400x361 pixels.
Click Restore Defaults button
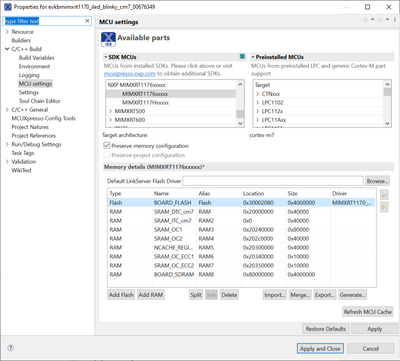pos(326,329)
